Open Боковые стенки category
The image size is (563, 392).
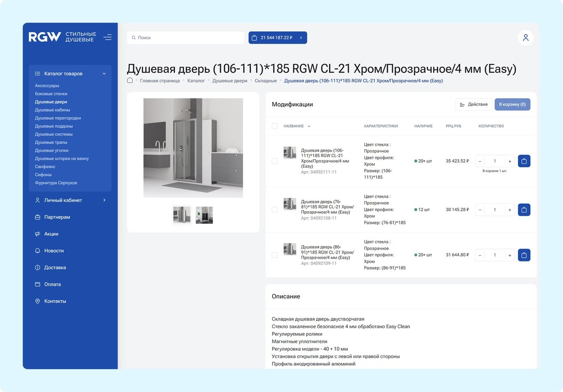click(51, 94)
